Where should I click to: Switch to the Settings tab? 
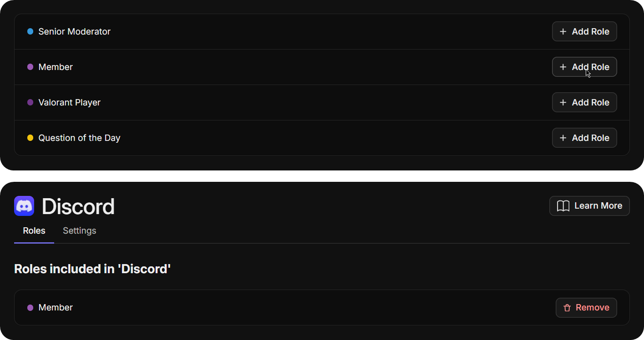click(x=79, y=230)
